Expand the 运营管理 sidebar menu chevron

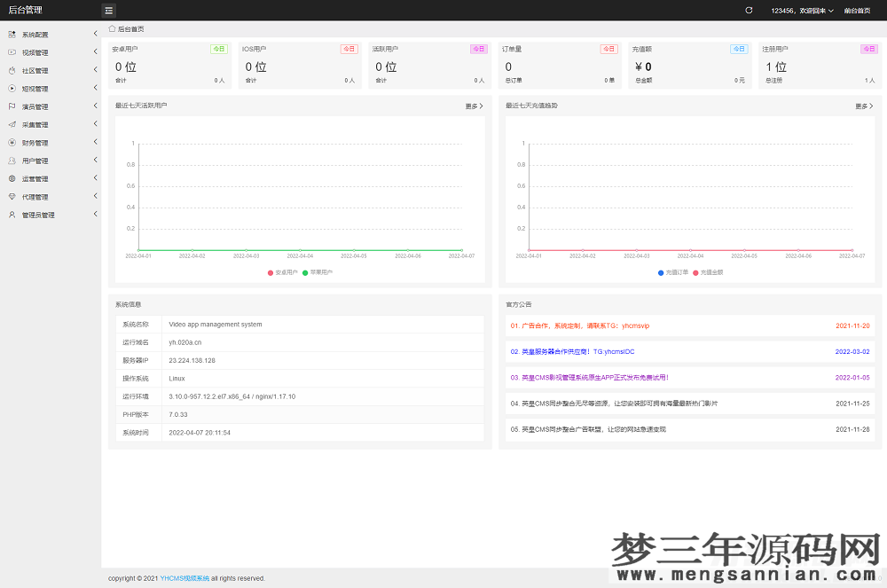pos(95,178)
